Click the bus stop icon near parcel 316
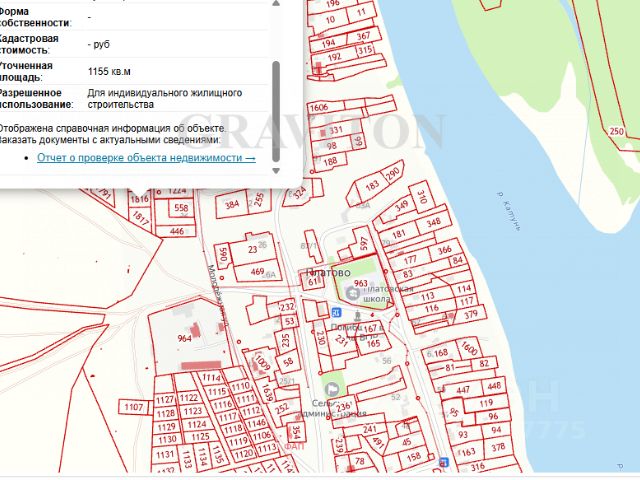640x480 pixels. point(444,462)
